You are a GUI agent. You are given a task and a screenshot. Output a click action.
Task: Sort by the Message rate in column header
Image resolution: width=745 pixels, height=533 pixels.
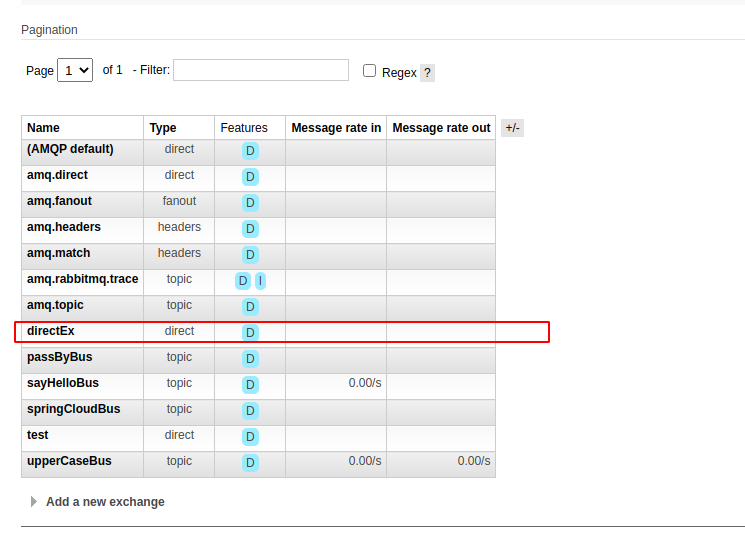pos(336,128)
